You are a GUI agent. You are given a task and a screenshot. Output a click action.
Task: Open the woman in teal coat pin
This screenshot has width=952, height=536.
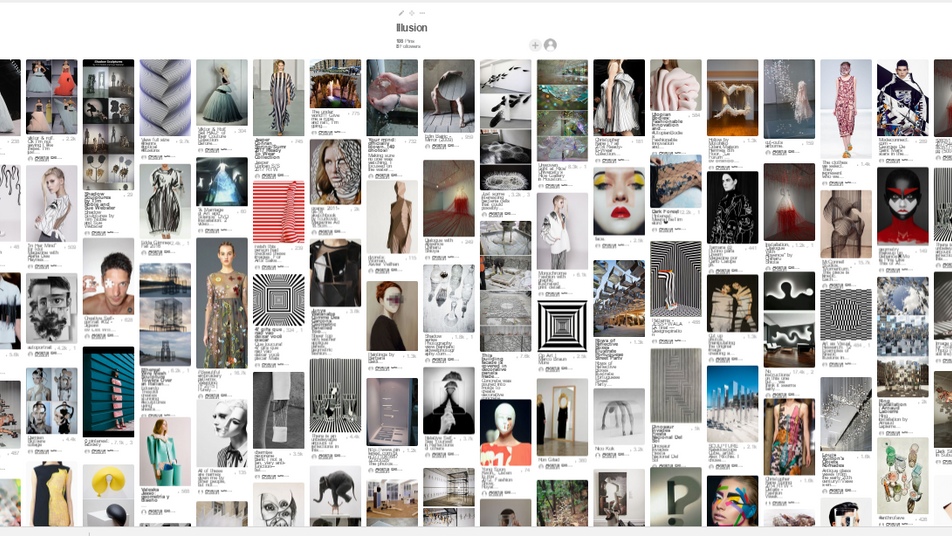pyautogui.click(x=165, y=451)
